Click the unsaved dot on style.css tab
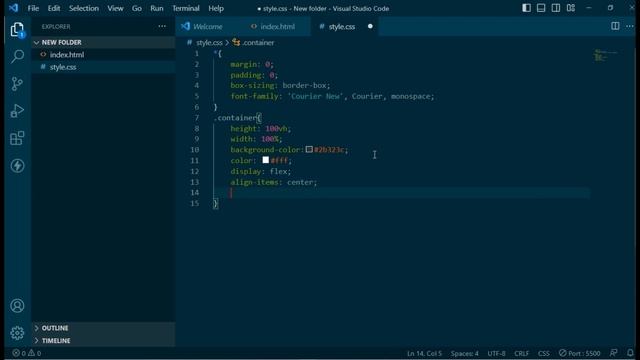This screenshot has width=640, height=360. pyautogui.click(x=370, y=27)
